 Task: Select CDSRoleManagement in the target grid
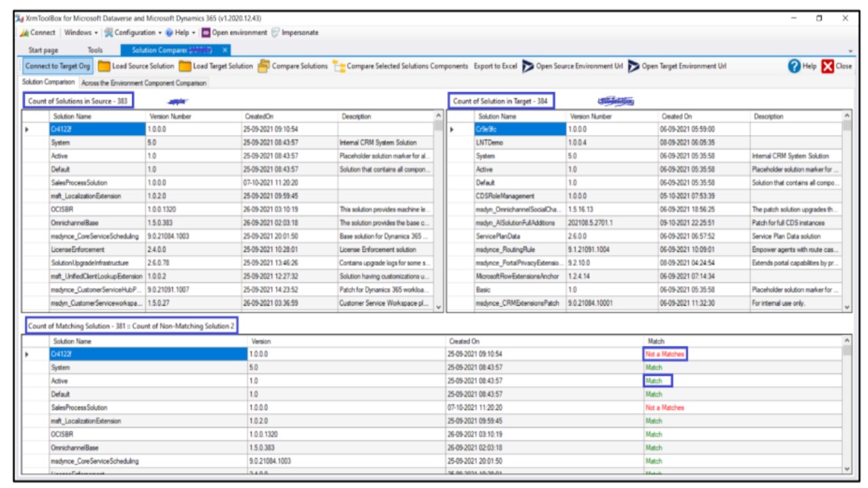pos(520,196)
